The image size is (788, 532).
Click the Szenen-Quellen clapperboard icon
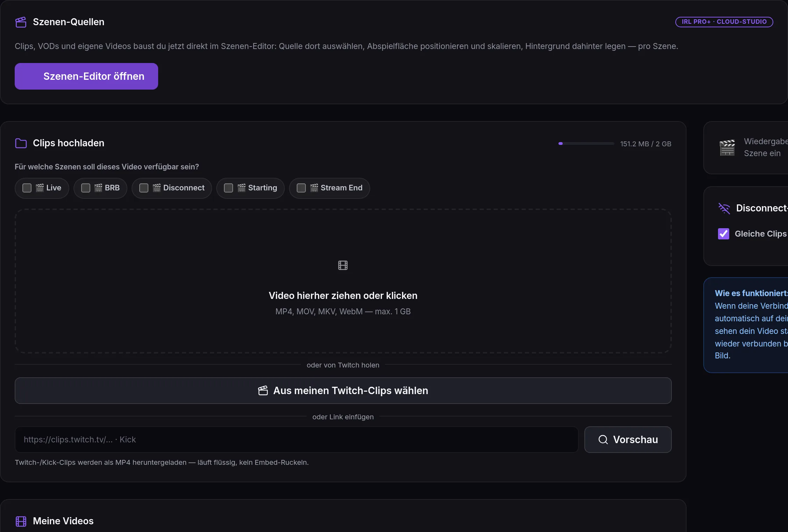pyautogui.click(x=21, y=22)
